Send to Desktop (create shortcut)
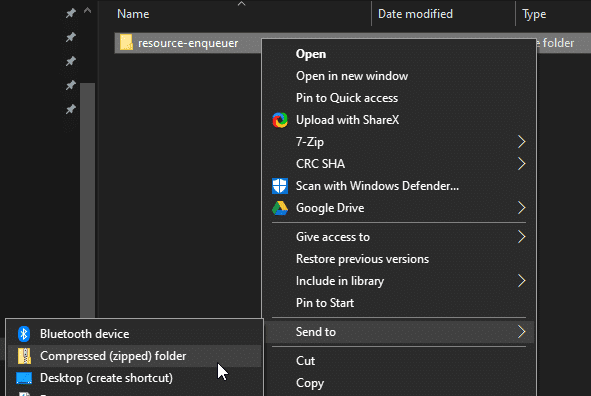Viewport: 591px width, 396px height. click(134, 378)
